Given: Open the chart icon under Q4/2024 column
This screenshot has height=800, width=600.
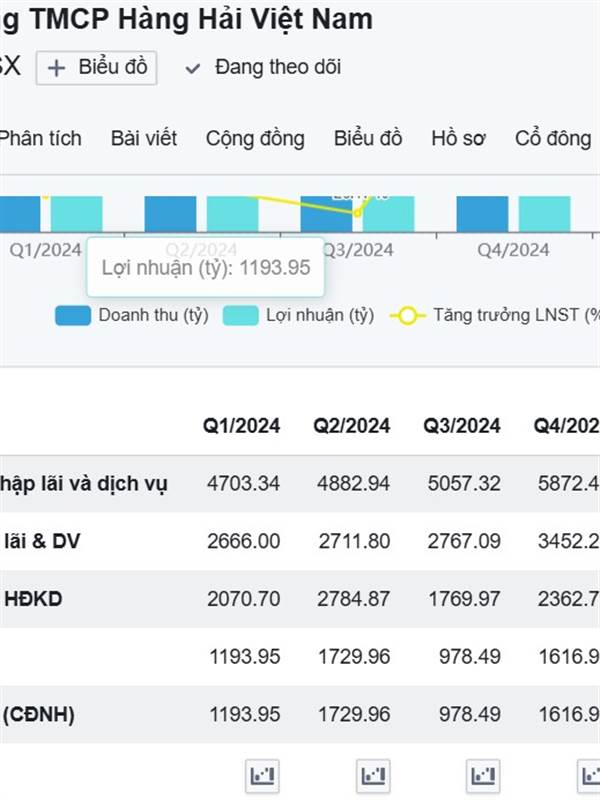Looking at the screenshot, I should point(589,776).
